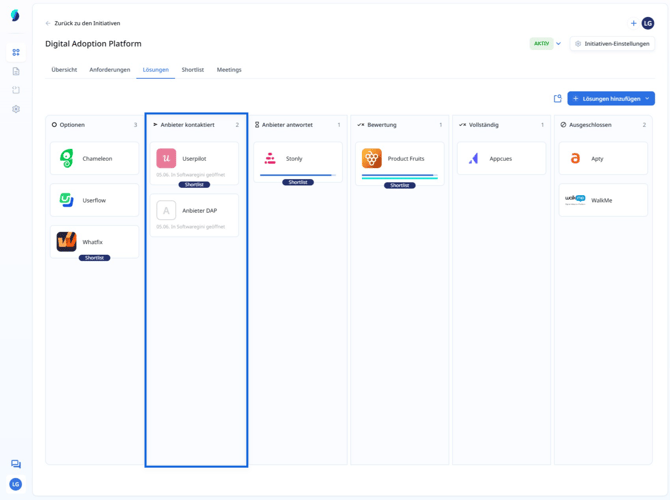Switch to the Anforderungen tab

click(x=109, y=70)
